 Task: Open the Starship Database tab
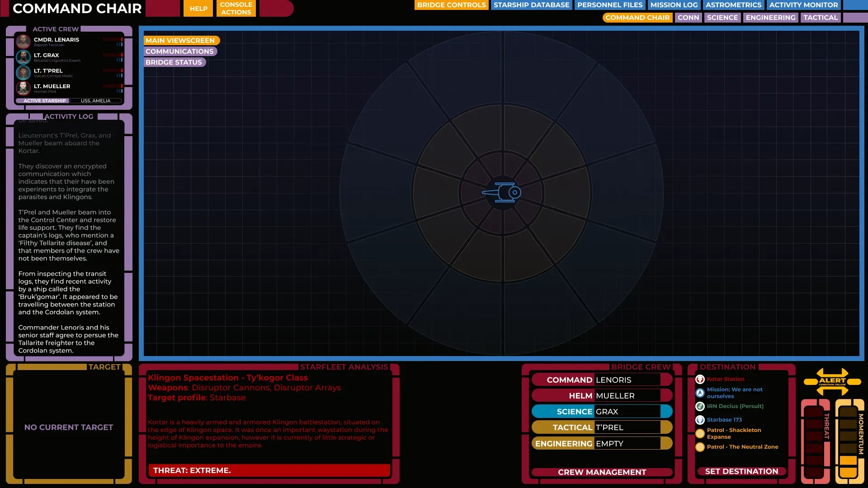[531, 5]
